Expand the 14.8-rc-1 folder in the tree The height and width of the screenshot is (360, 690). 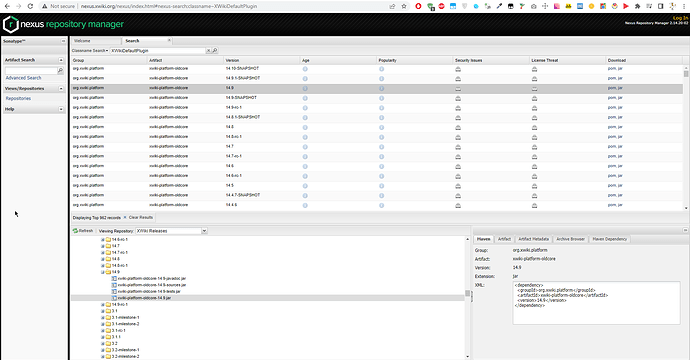[x=103, y=265]
